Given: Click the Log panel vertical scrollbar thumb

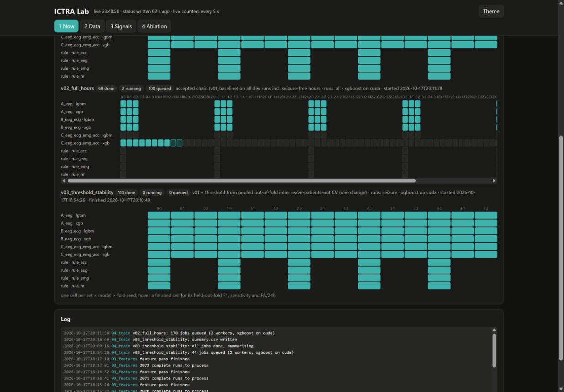Looking at the screenshot, I should [x=494, y=350].
